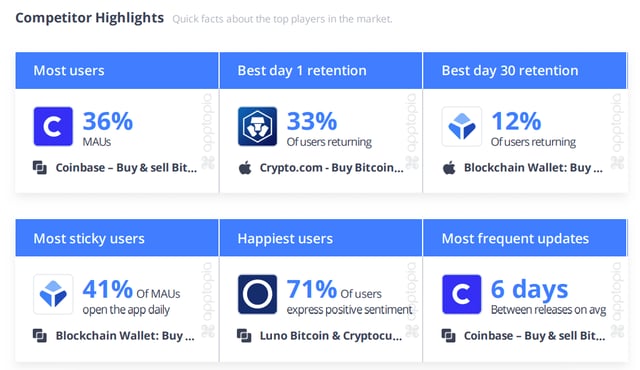Select the Best day 1 retention header
This screenshot has width=640, height=370.
click(321, 71)
